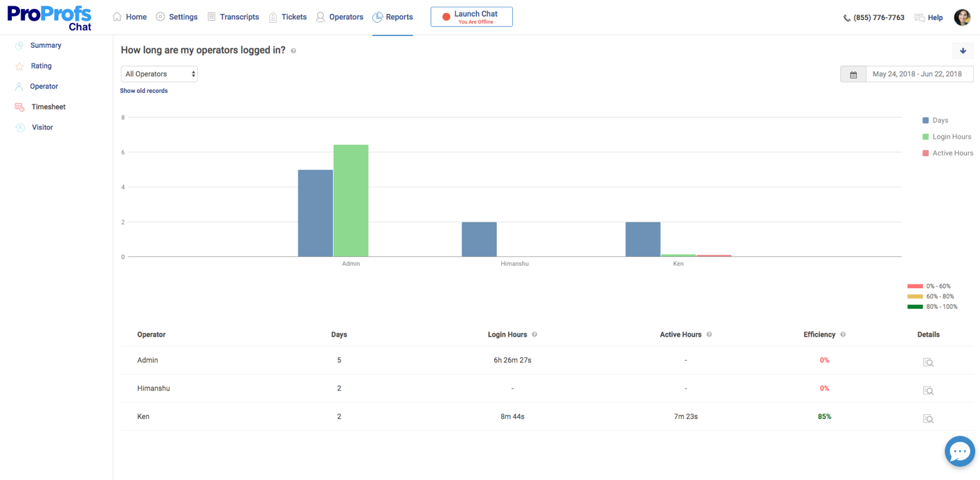This screenshot has width=980, height=480.
Task: Open the floating chat bubble icon
Action: click(959, 452)
